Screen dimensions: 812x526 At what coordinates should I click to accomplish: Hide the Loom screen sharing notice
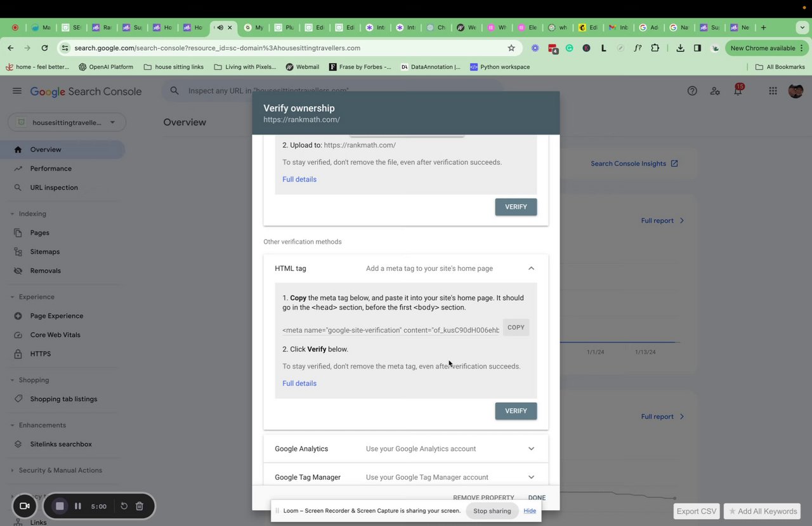coord(530,511)
